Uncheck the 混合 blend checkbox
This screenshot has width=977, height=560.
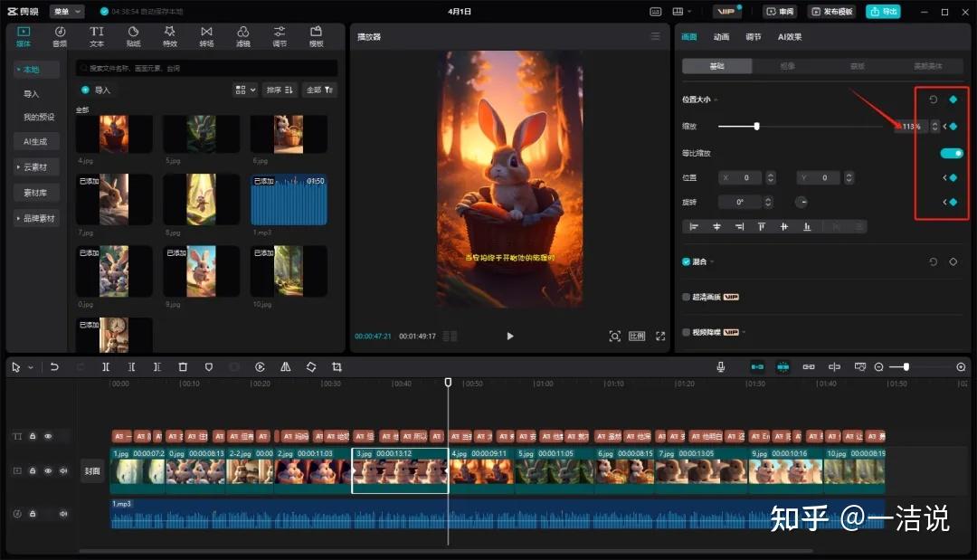687,261
